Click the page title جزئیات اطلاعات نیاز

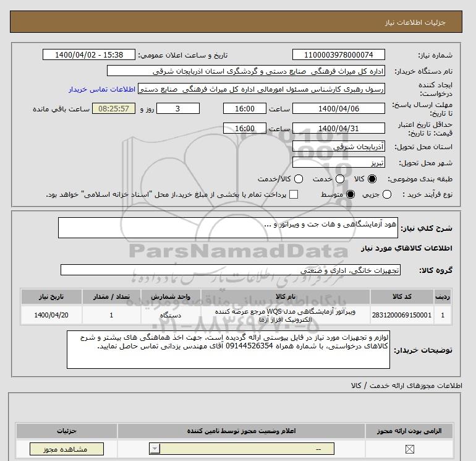pos(415,22)
